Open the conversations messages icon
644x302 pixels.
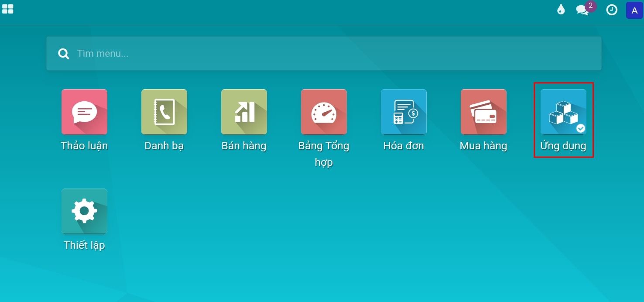tap(582, 10)
